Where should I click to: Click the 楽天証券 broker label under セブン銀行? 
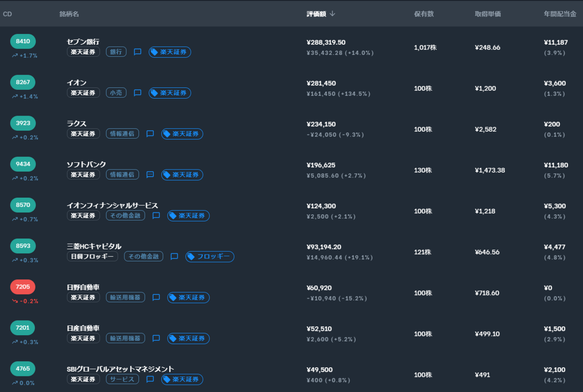[x=83, y=52]
